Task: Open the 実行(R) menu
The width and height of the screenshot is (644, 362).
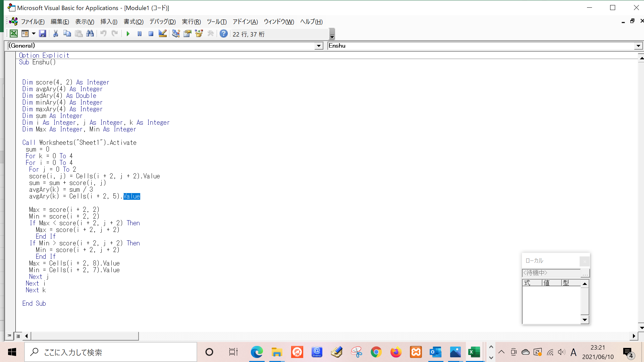Action: (191, 22)
